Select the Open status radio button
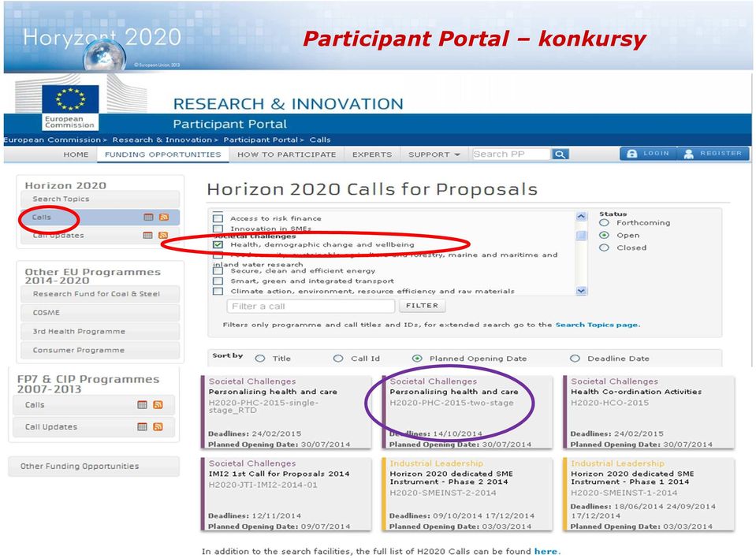This screenshot has height=558, width=756. (604, 235)
